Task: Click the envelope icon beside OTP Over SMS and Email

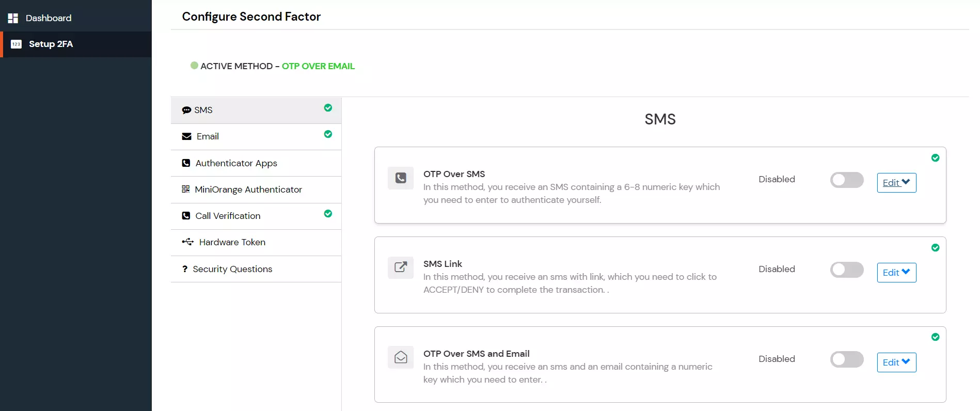Action: point(401,357)
